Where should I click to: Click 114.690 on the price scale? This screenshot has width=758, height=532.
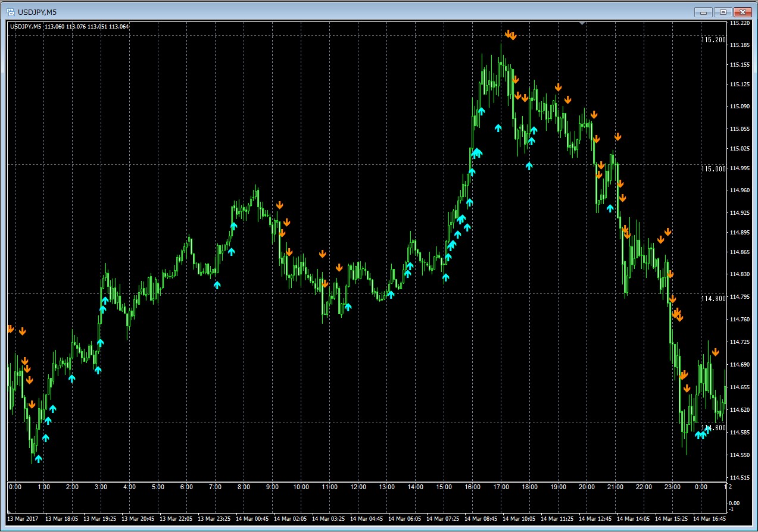[740, 365]
